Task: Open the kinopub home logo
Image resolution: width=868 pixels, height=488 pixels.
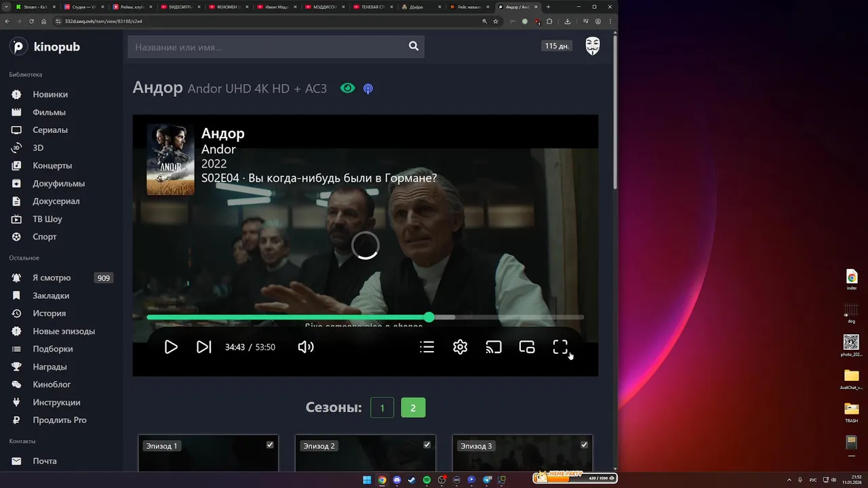Action: 45,47
